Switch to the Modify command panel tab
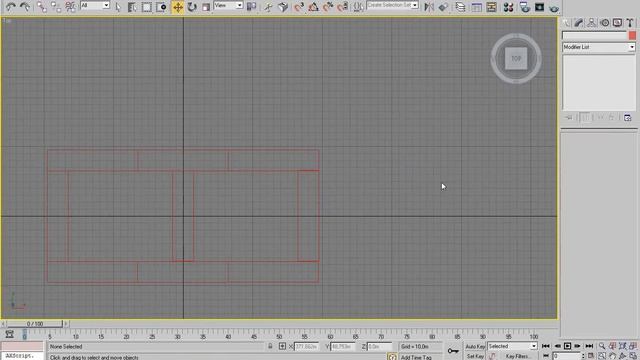The width and height of the screenshot is (640, 360). [578, 23]
